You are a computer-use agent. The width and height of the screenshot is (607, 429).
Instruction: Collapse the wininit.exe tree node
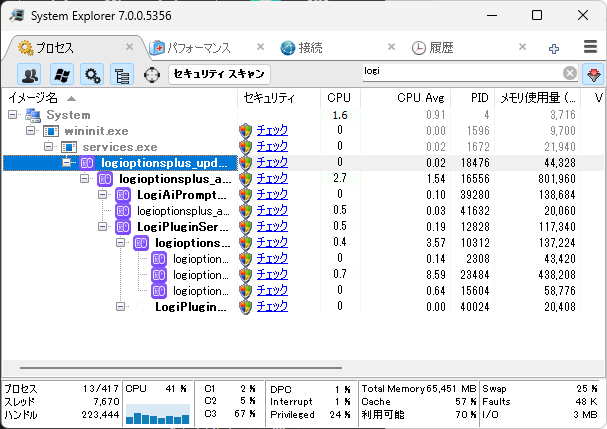(29, 131)
